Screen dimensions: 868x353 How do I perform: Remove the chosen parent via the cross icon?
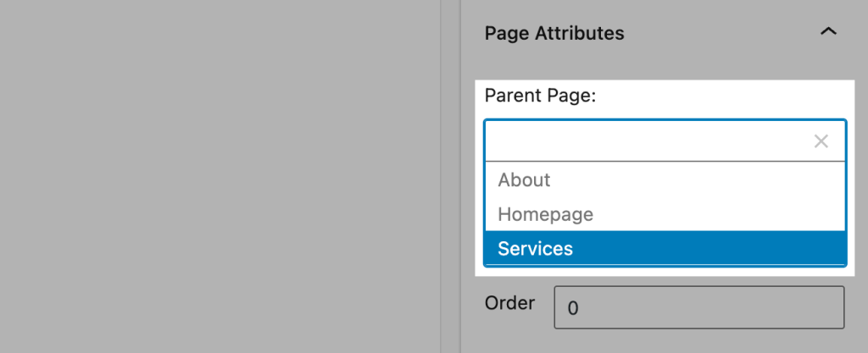[821, 141]
